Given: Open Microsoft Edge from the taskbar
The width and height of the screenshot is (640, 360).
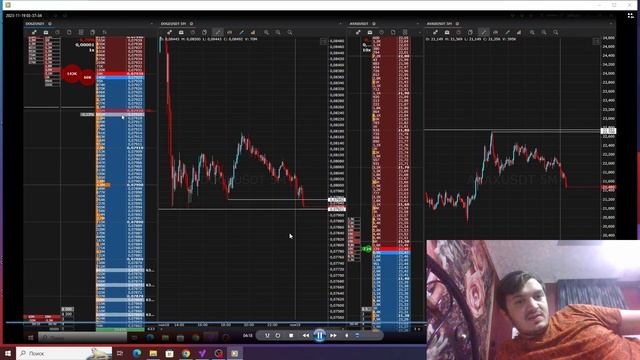Looking at the screenshot, I should [x=137, y=353].
